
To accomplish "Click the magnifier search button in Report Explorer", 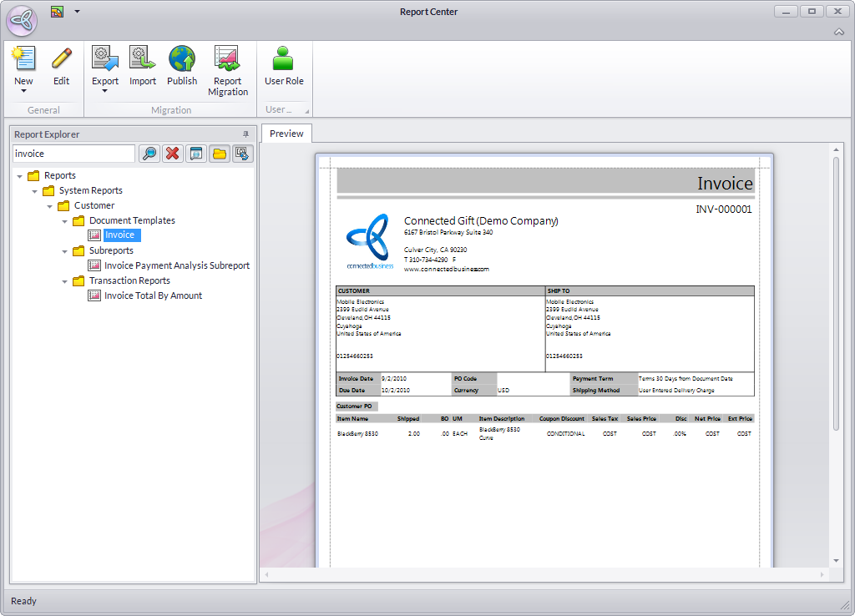I will click(149, 154).
